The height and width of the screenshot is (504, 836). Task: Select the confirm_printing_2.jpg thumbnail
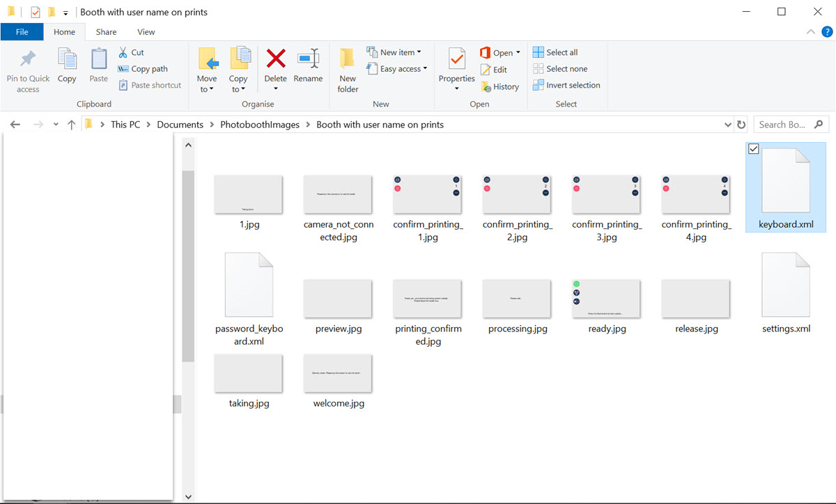pos(517,195)
